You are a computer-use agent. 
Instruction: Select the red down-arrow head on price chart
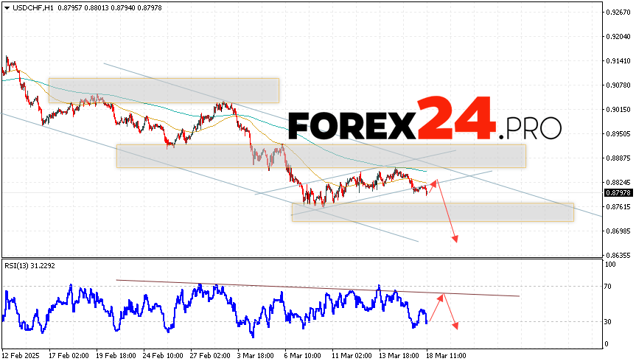click(456, 238)
